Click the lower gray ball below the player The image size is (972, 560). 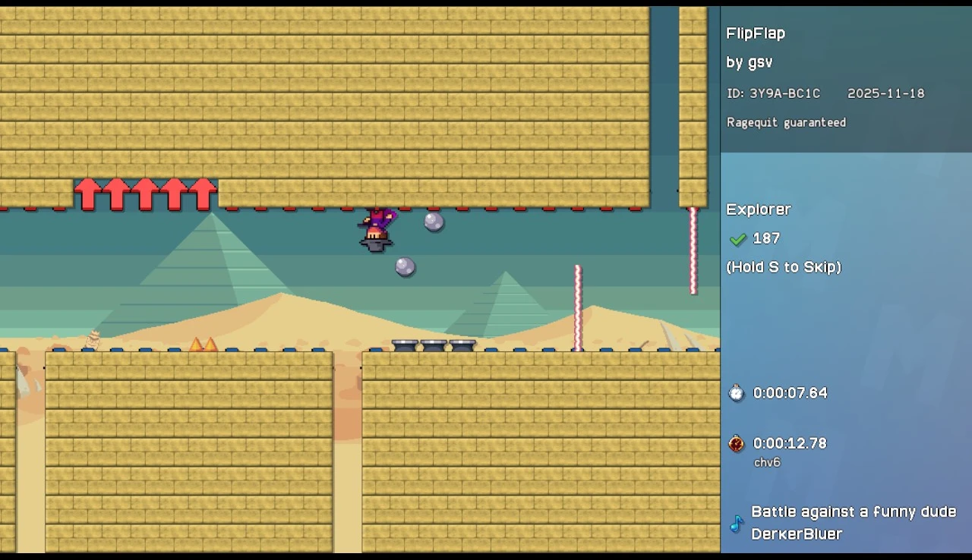[x=405, y=266]
